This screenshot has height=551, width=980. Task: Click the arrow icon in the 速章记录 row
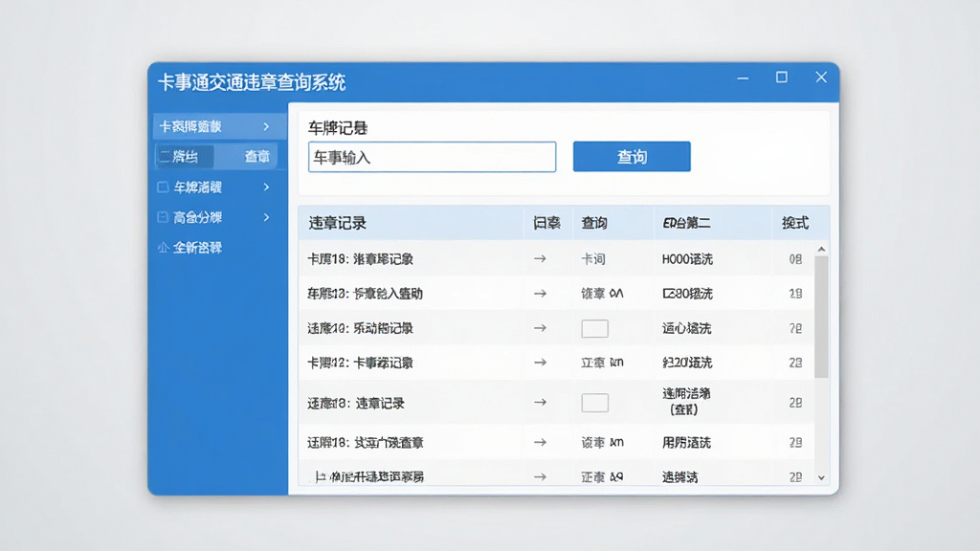point(540,403)
